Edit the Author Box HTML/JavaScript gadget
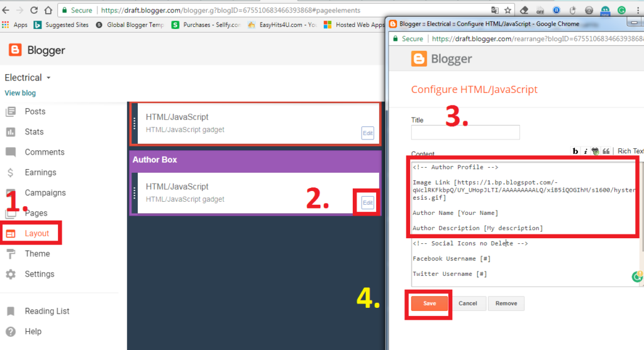 (x=367, y=203)
